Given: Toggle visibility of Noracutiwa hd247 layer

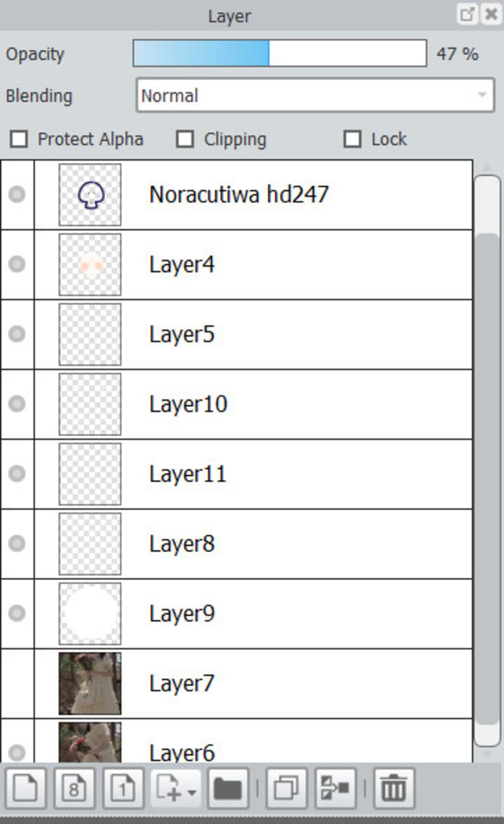Looking at the screenshot, I should (x=17, y=194).
